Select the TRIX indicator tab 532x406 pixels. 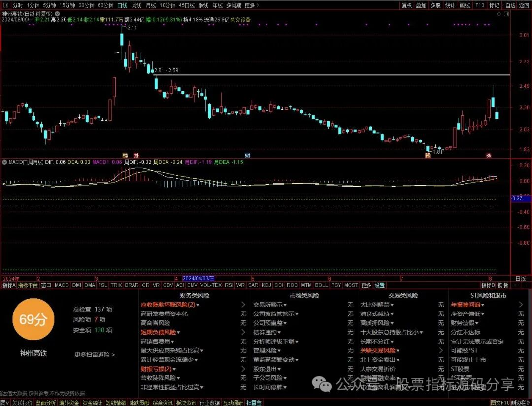[116, 286]
